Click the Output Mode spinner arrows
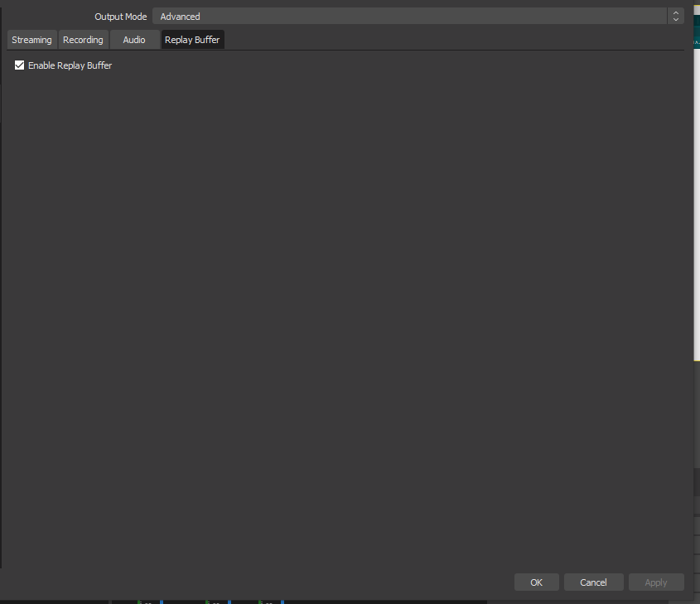Viewport: 700px width, 604px height. click(x=676, y=16)
